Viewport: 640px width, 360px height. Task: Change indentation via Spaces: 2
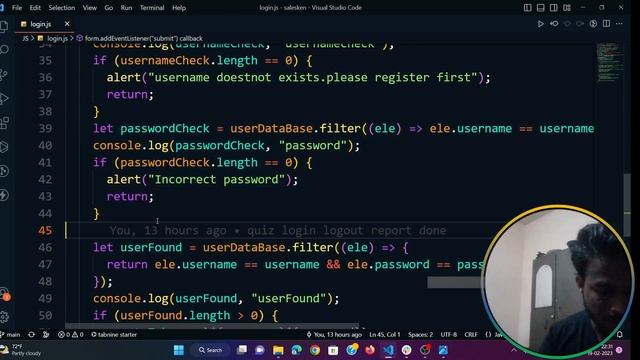point(420,334)
